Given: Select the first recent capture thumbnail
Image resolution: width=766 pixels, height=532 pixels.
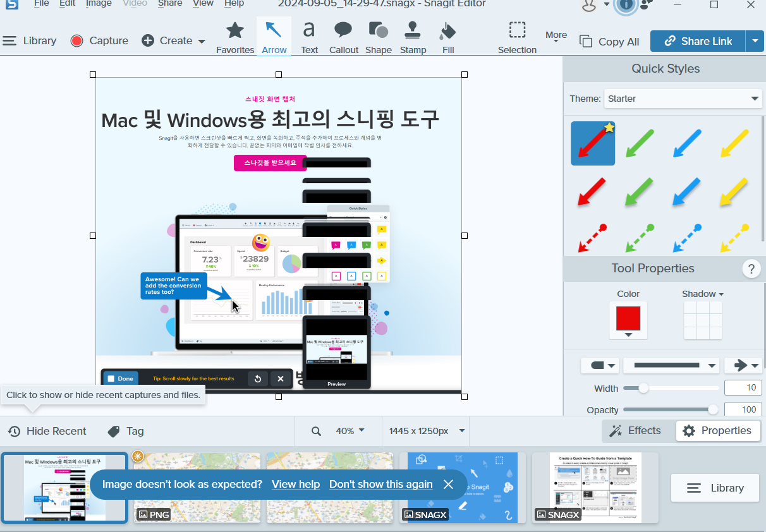Looking at the screenshot, I should (x=64, y=488).
